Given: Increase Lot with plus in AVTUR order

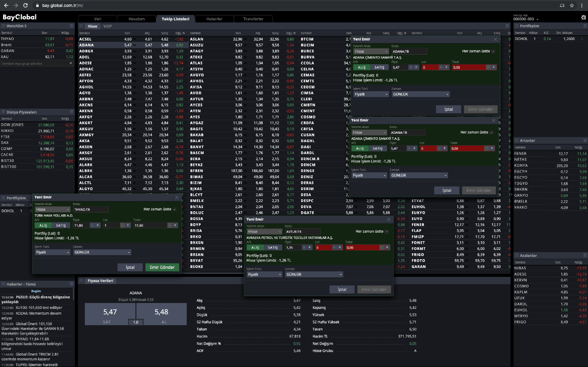Looking at the screenshot, I should tap(340, 247).
